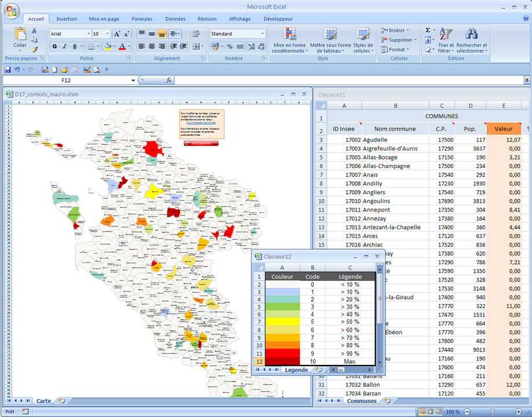Open the Police dialog launcher

(129, 58)
